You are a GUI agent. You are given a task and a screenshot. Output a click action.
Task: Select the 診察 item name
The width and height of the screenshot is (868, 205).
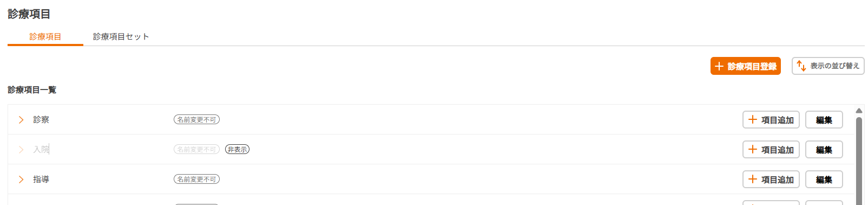[x=41, y=119]
